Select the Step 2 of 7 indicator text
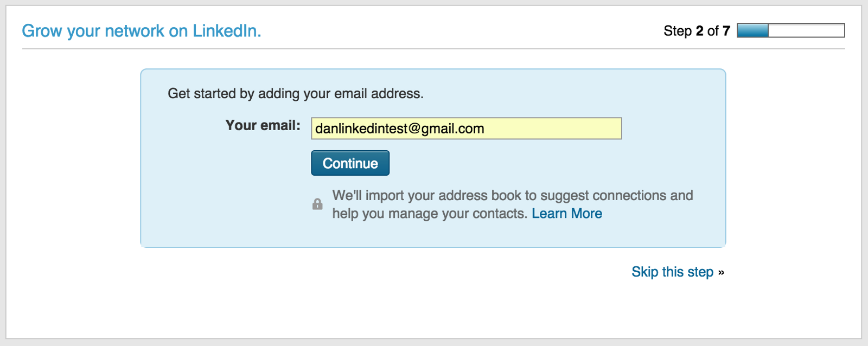 [x=697, y=31]
